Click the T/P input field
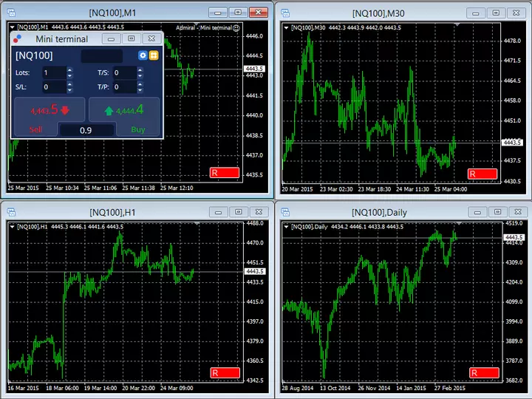This screenshot has width=532, height=399. pyautogui.click(x=125, y=87)
